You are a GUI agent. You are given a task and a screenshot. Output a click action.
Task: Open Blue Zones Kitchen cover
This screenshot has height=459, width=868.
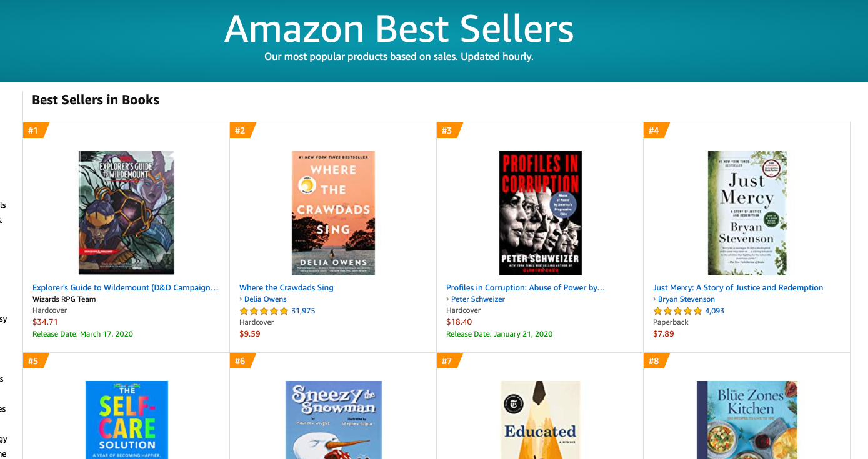click(747, 420)
